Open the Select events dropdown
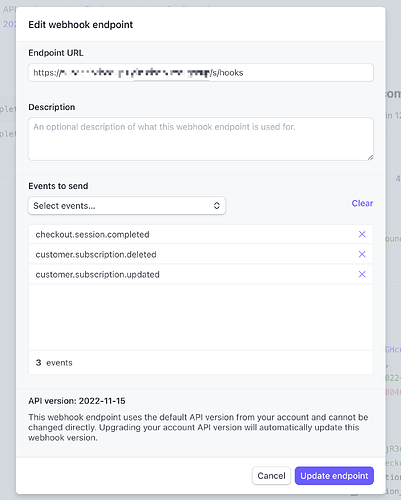401x500 pixels. (x=127, y=206)
